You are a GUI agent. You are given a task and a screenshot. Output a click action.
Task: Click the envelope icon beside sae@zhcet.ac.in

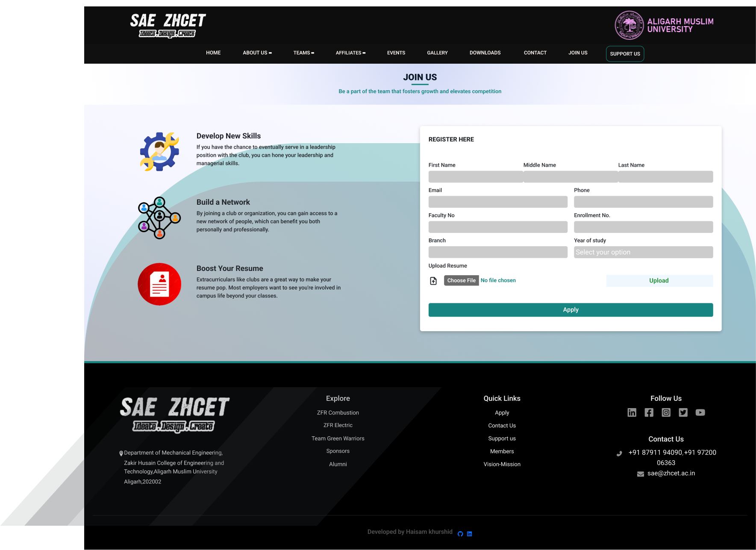[640, 474]
